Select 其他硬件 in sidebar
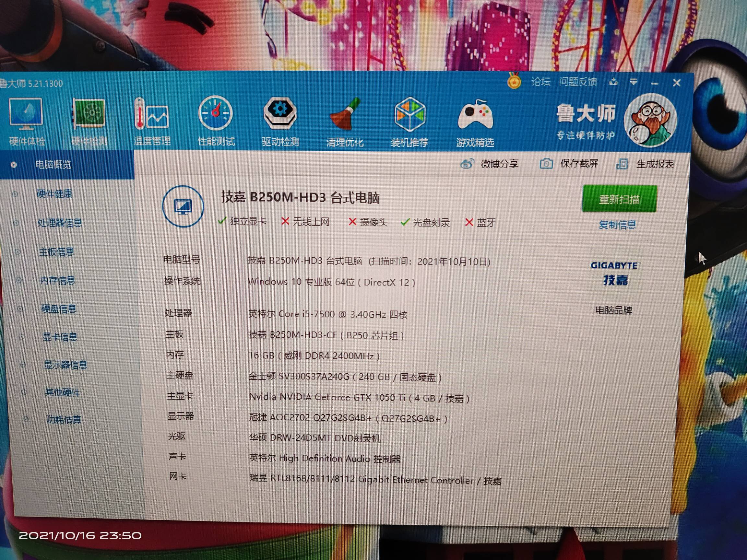 (x=63, y=392)
